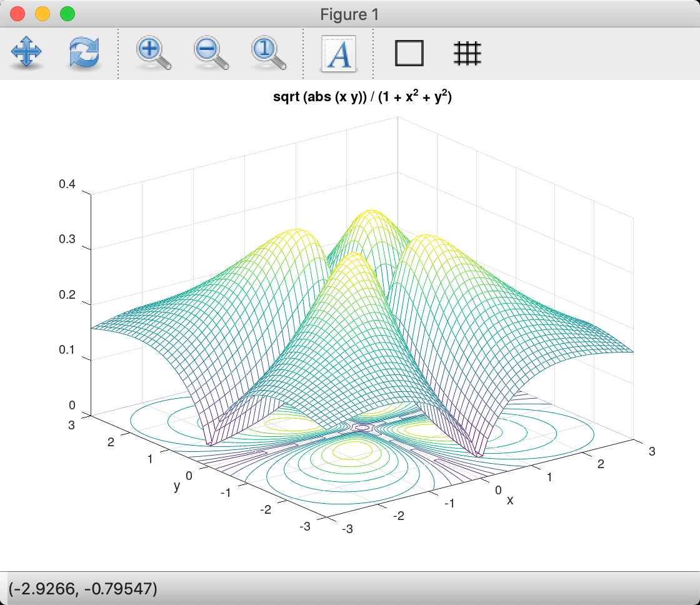The image size is (700, 605).
Task: Minimize the figure window with yellow button
Action: (42, 14)
